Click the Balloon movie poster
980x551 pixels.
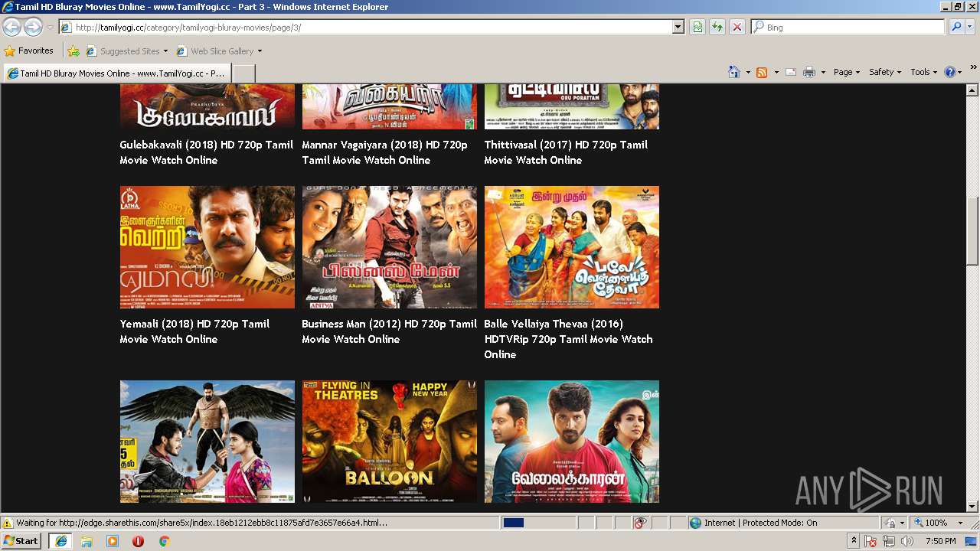click(x=389, y=441)
